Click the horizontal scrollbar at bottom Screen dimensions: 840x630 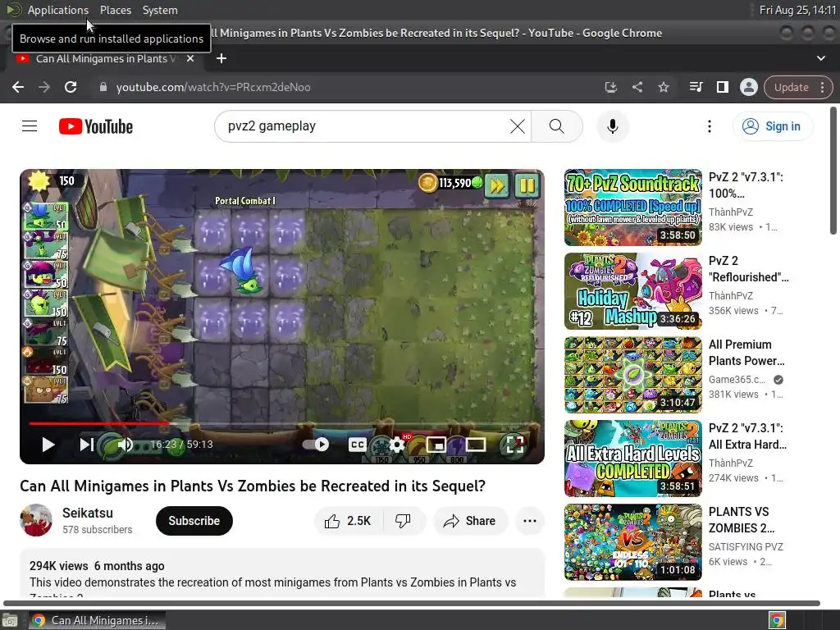tap(412, 603)
